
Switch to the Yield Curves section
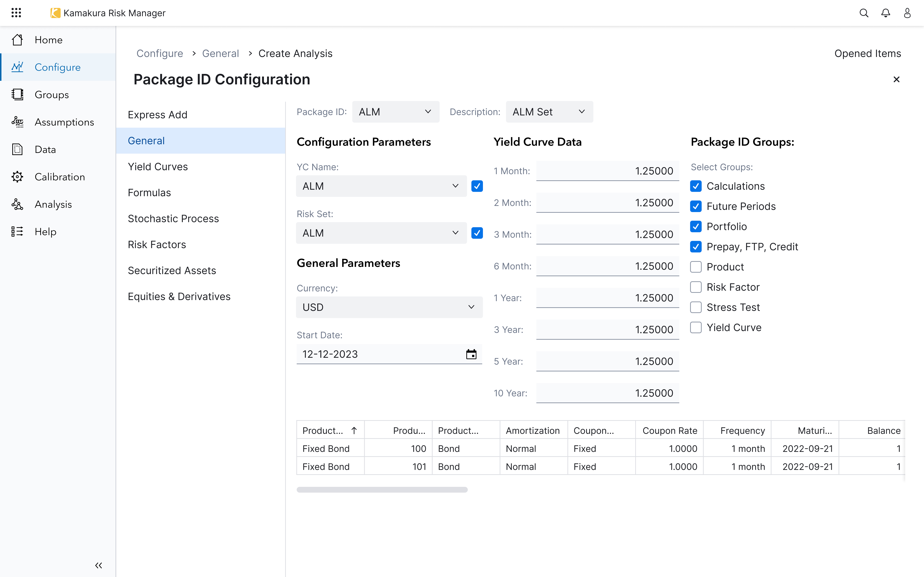point(158,167)
